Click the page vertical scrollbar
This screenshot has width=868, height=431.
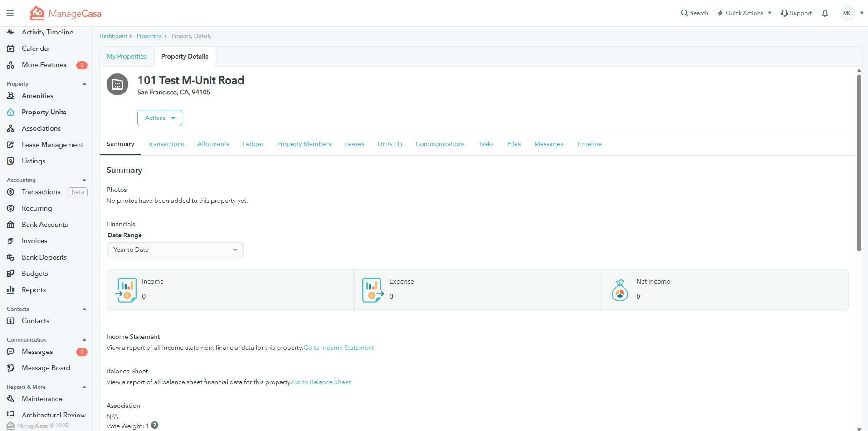tap(859, 163)
